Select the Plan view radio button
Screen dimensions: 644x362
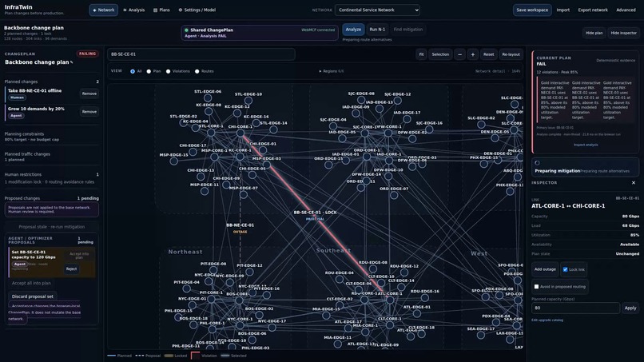coord(149,71)
